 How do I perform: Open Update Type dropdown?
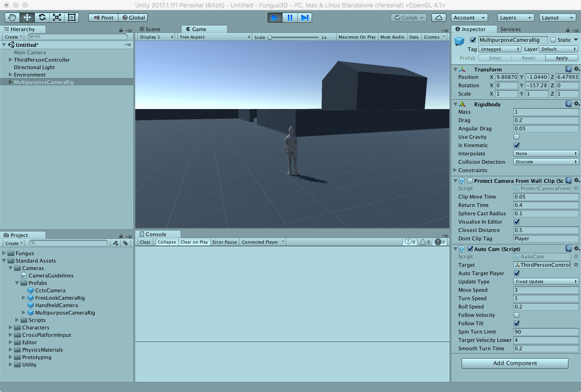point(546,282)
